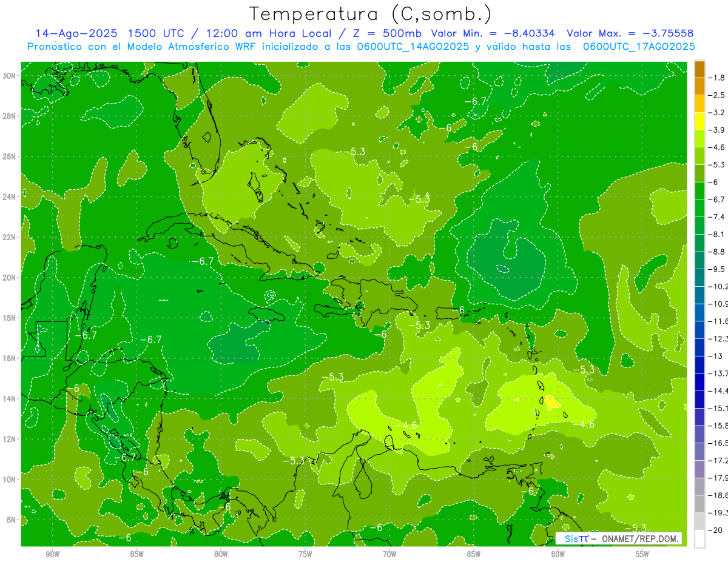The image size is (728, 562).
Task: Click the '20N' latitude axis label
Action: click(x=9, y=277)
